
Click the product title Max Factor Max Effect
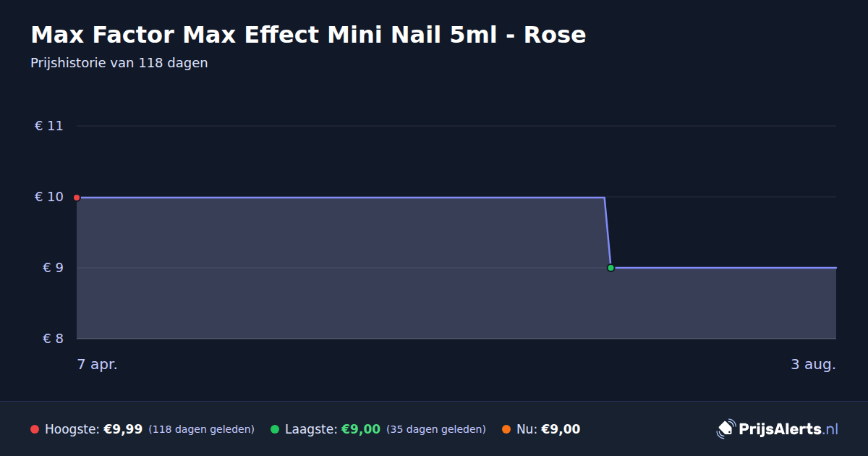(308, 35)
